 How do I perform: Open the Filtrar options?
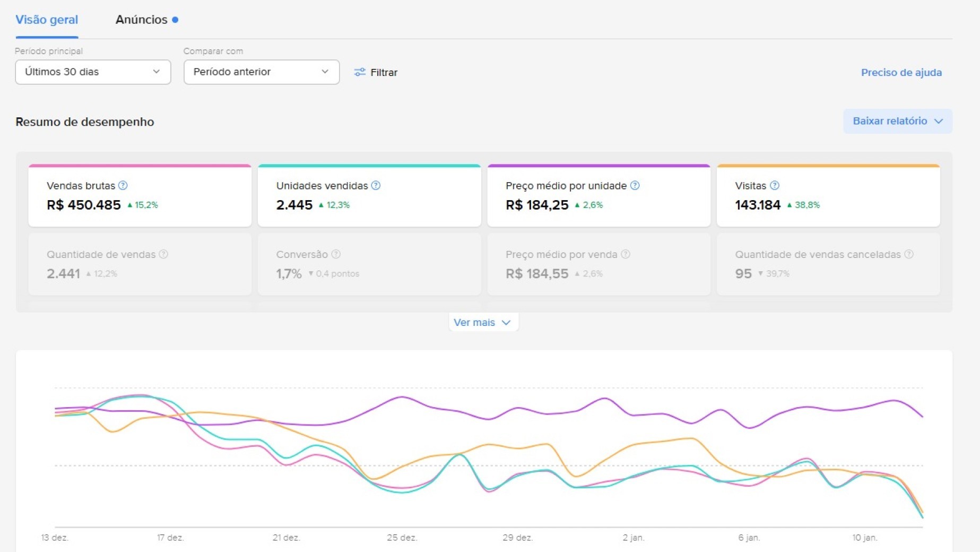(376, 72)
